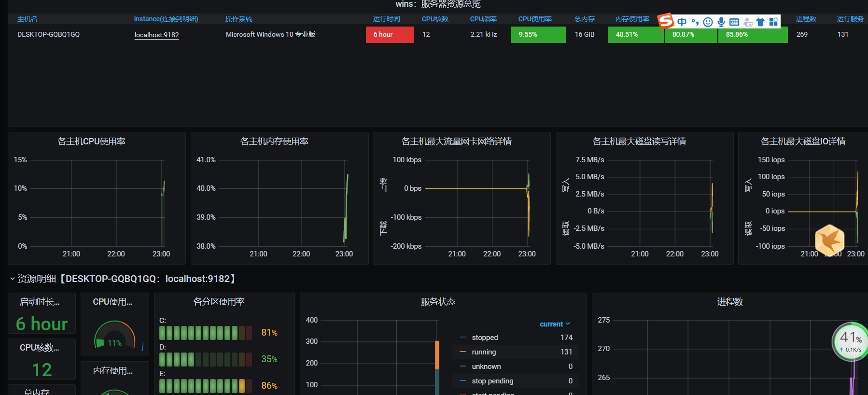Click the orange bird floating icon

[x=829, y=240]
